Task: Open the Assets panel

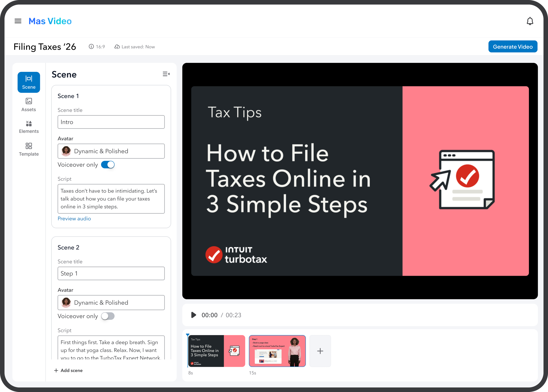Action: click(29, 104)
